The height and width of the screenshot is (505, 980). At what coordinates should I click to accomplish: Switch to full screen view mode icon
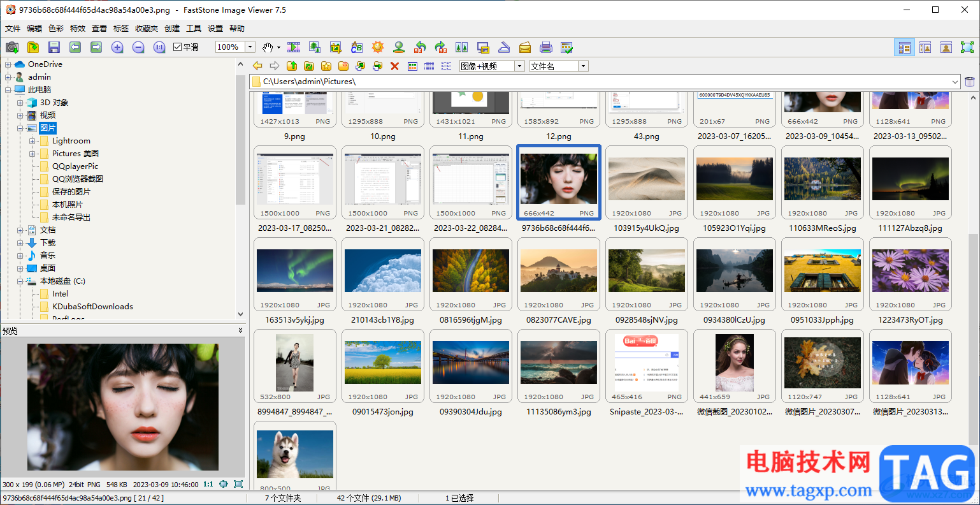[967, 47]
